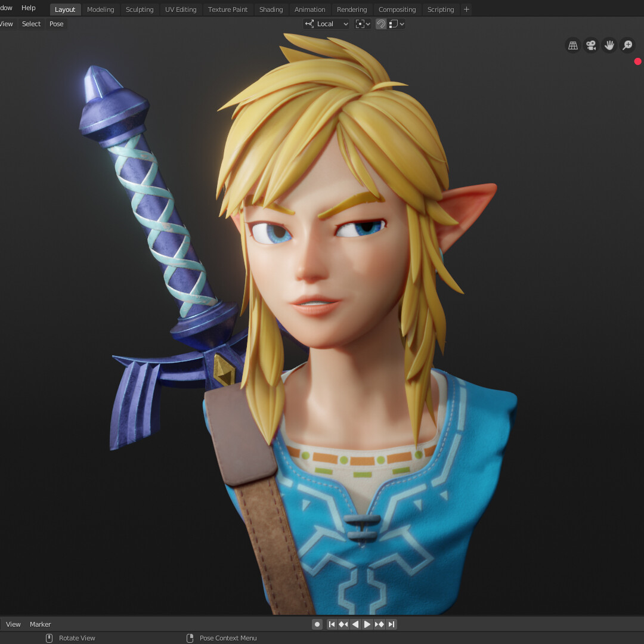Screen dimensions: 644x644
Task: Toggle the snapping magnet icon
Action: click(381, 24)
